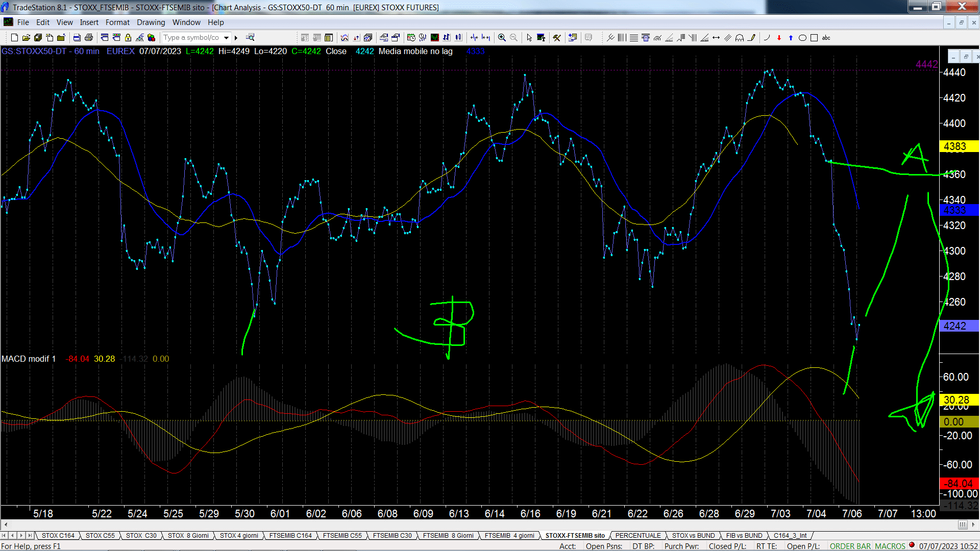Select the red Down Arrow drawing tool
This screenshot has width=980, height=551.
(779, 38)
